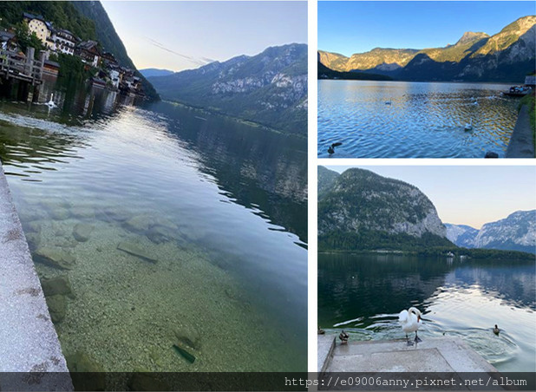Click the dark duck in the top-right photo
This screenshot has width=536, height=392.
334,147
